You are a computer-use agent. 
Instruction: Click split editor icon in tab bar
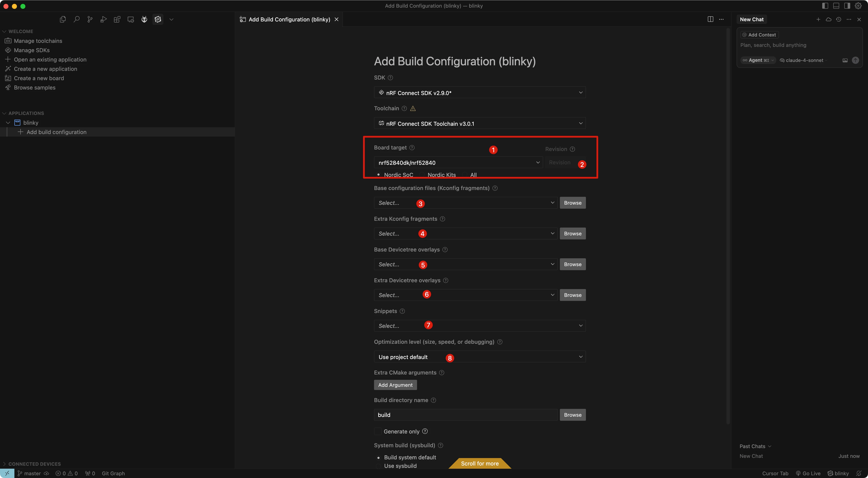click(x=710, y=19)
